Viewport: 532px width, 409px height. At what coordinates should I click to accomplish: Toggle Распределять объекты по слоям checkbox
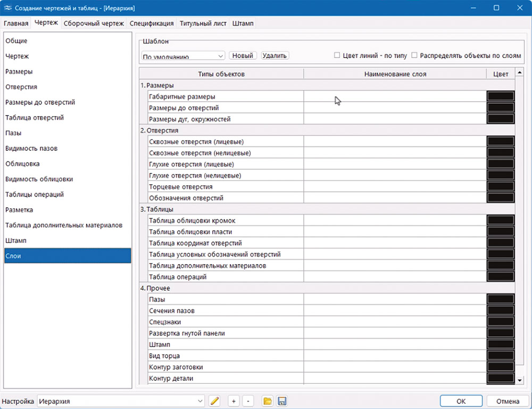(x=415, y=55)
